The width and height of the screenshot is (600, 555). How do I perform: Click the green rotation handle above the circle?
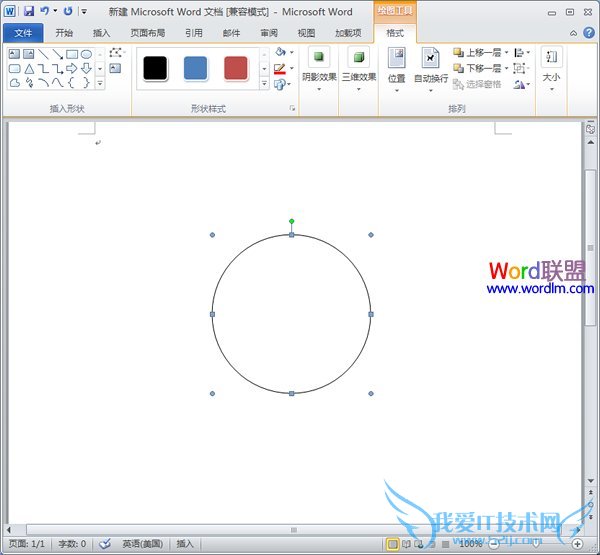pyautogui.click(x=292, y=221)
